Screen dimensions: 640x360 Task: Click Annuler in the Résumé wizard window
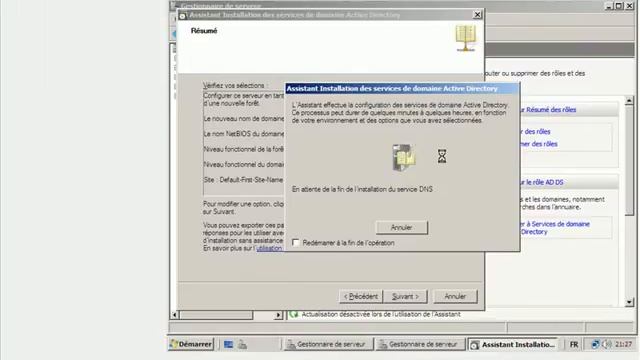455,296
